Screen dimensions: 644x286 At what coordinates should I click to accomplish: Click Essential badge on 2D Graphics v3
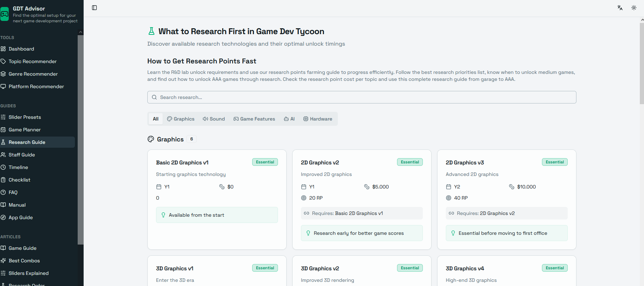[x=555, y=162]
